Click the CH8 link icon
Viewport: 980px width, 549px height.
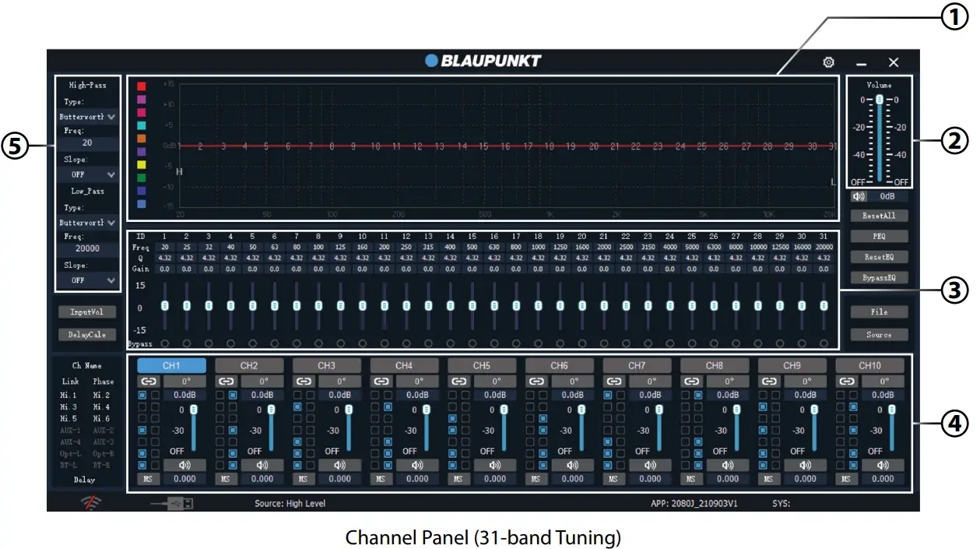692,382
